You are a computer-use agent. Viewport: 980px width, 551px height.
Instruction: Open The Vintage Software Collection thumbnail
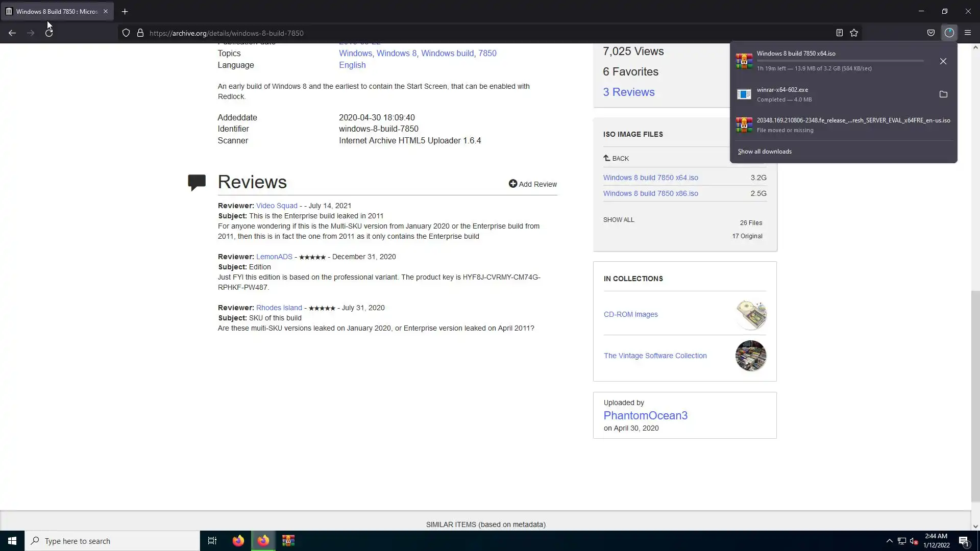point(750,356)
